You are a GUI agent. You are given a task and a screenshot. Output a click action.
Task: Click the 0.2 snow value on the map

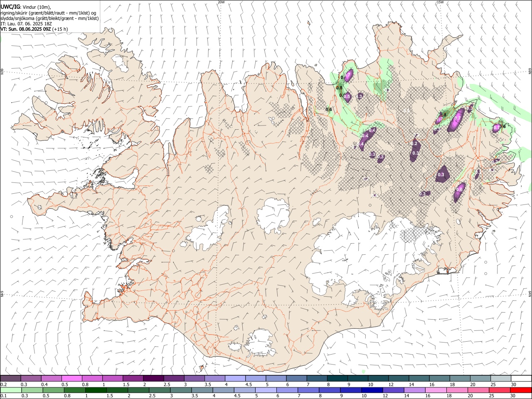(x=414, y=143)
